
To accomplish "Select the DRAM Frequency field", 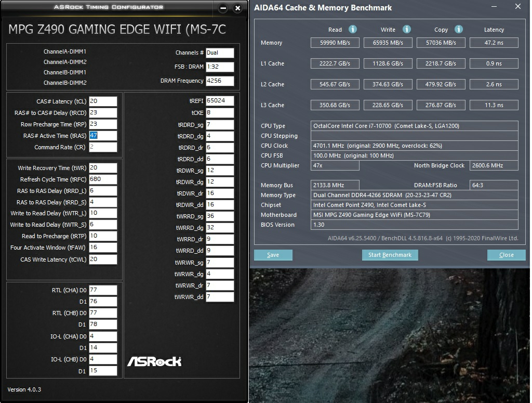I will click(x=220, y=81).
